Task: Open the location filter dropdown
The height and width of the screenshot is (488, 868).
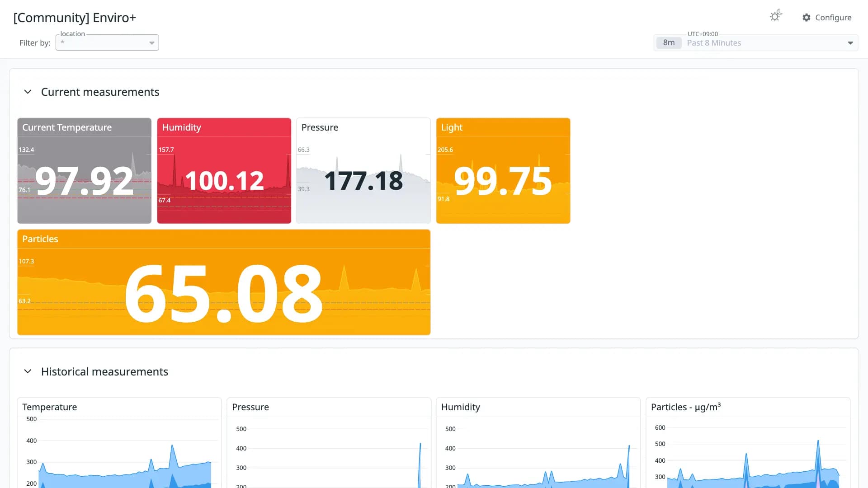Action: [x=107, y=42]
